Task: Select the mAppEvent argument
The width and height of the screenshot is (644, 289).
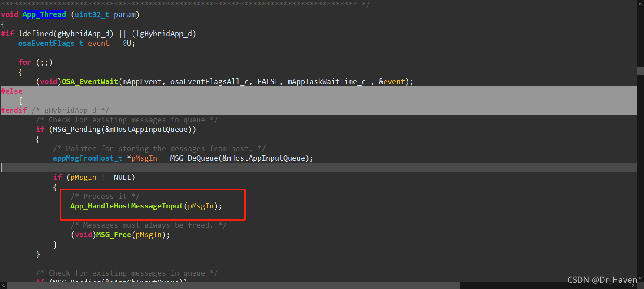Action: (142, 81)
